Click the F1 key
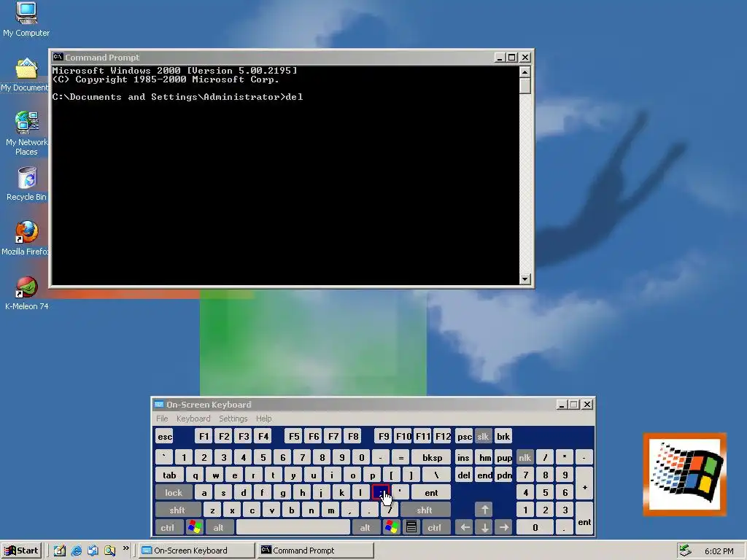The width and height of the screenshot is (747, 560). tap(204, 437)
